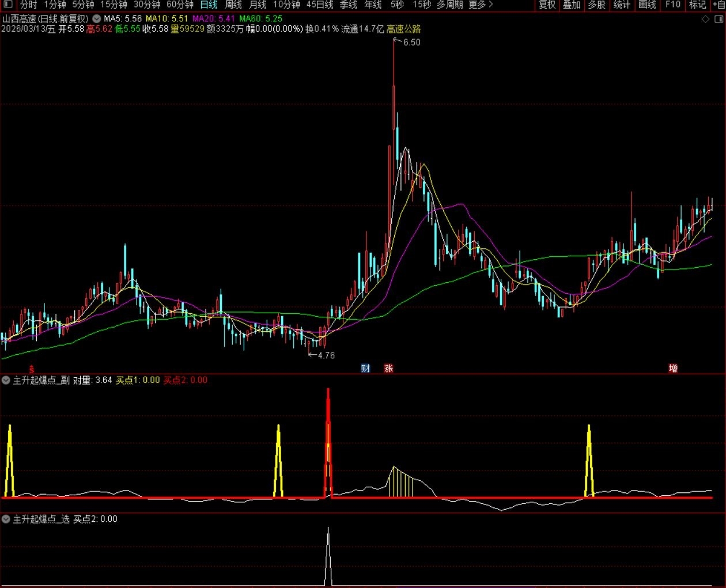The width and height of the screenshot is (726, 588).
Task: Click the 涨 event marker on timeline
Action: pos(388,368)
